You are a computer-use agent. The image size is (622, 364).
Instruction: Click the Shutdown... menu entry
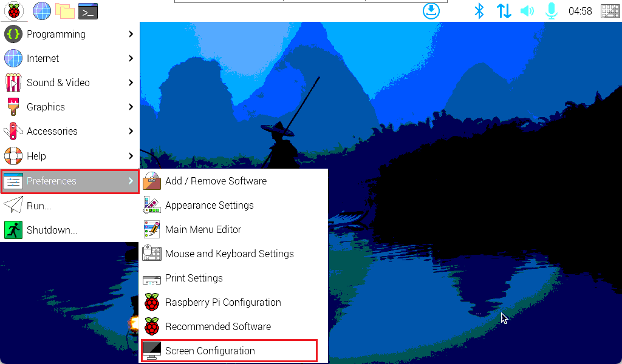pyautogui.click(x=52, y=230)
